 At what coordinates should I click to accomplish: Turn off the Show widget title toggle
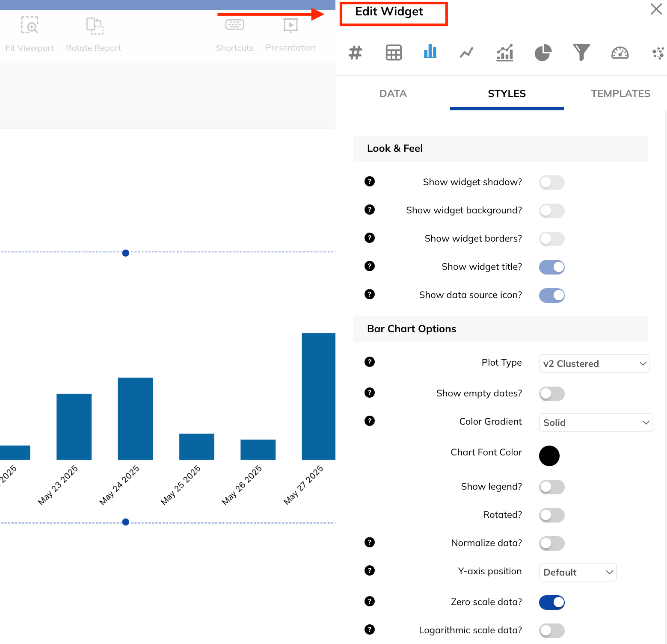click(x=551, y=267)
